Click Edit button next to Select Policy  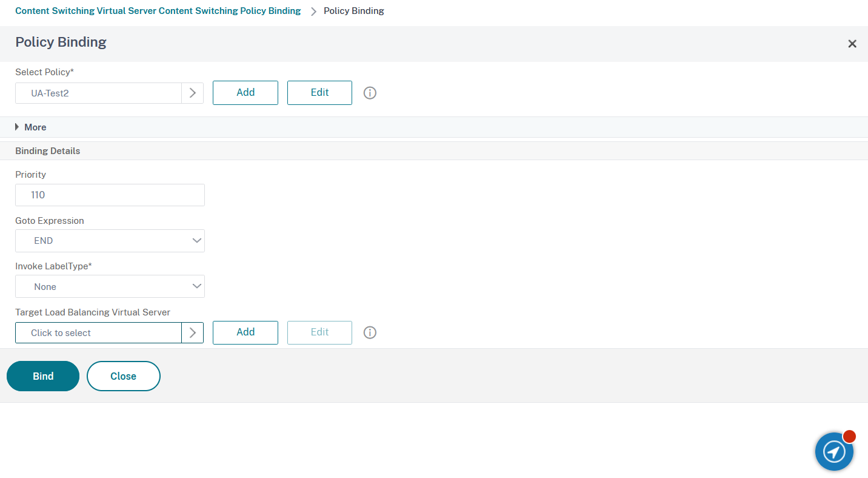319,93
